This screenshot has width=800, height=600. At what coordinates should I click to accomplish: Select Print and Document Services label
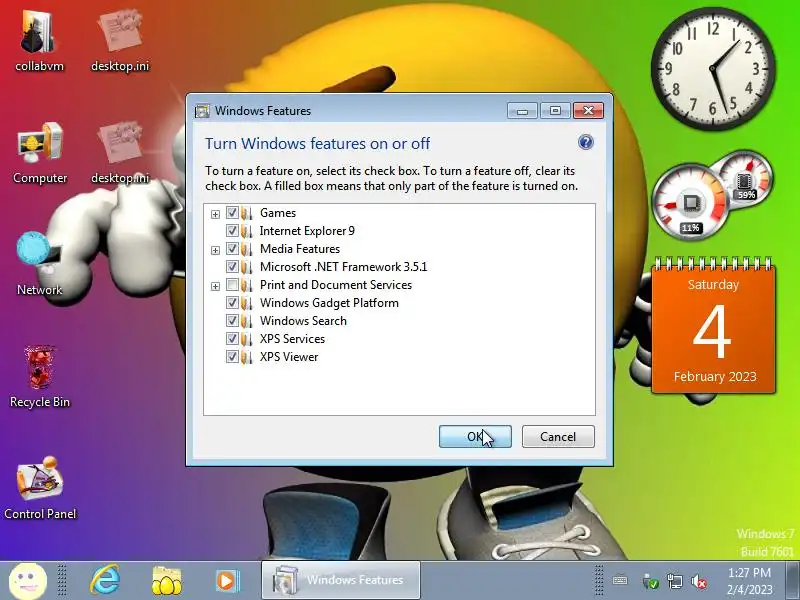336,285
